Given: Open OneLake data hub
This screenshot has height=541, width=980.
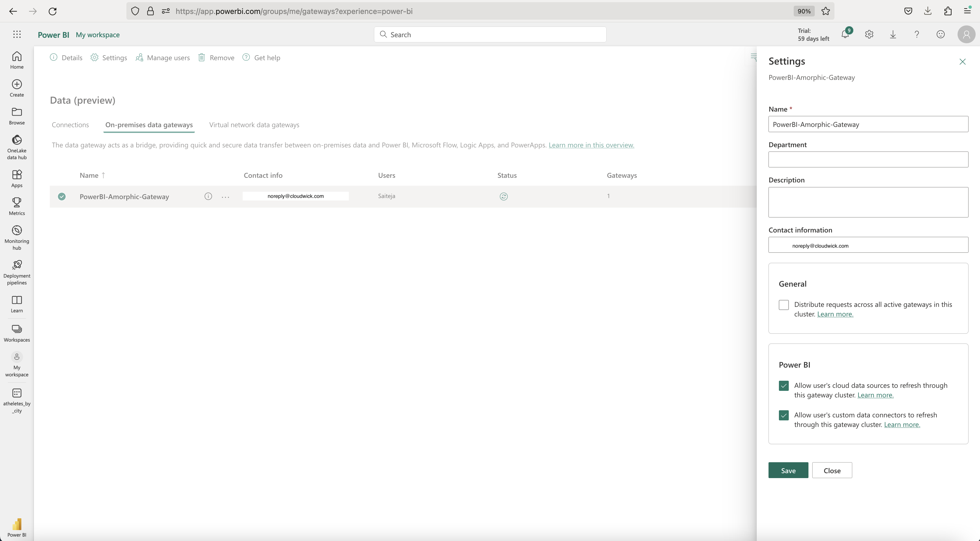Looking at the screenshot, I should coord(17,147).
